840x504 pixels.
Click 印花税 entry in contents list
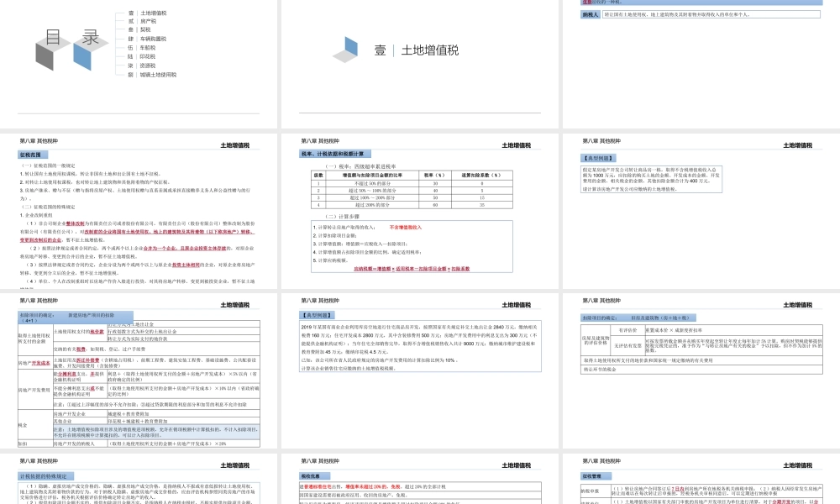coord(149,56)
